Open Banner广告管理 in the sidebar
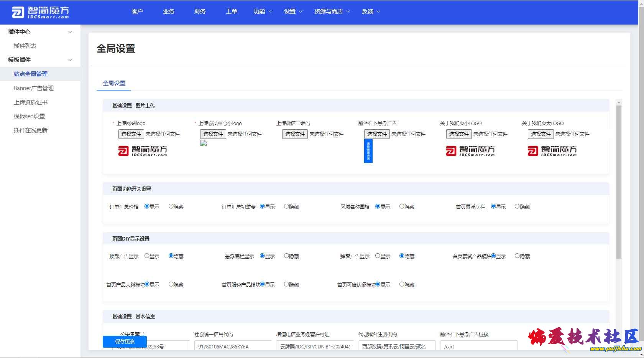 pyautogui.click(x=34, y=88)
